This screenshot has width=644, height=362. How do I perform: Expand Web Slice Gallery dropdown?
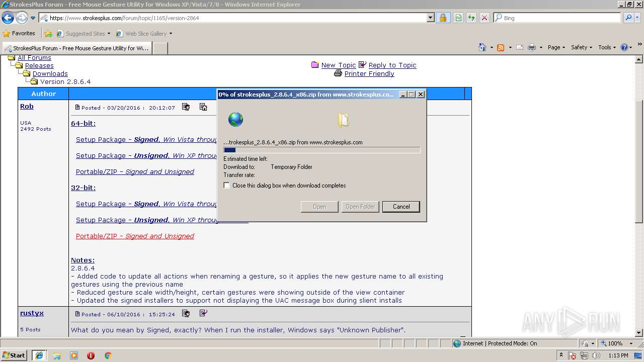pyautogui.click(x=171, y=34)
